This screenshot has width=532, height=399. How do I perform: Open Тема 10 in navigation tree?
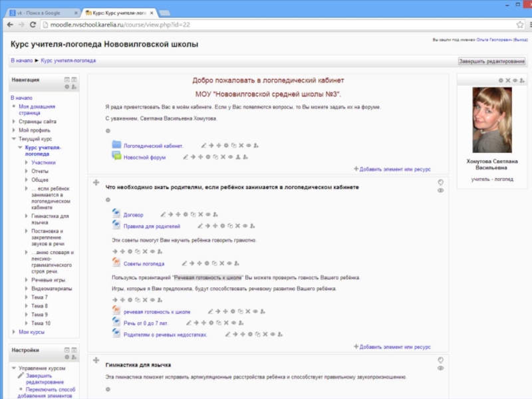(41, 323)
